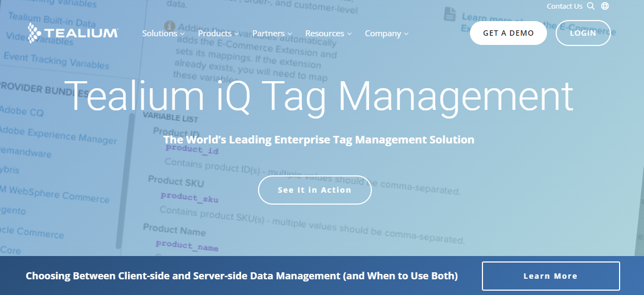Expand the chevron next to Company
The width and height of the screenshot is (644, 295).
[x=406, y=34]
